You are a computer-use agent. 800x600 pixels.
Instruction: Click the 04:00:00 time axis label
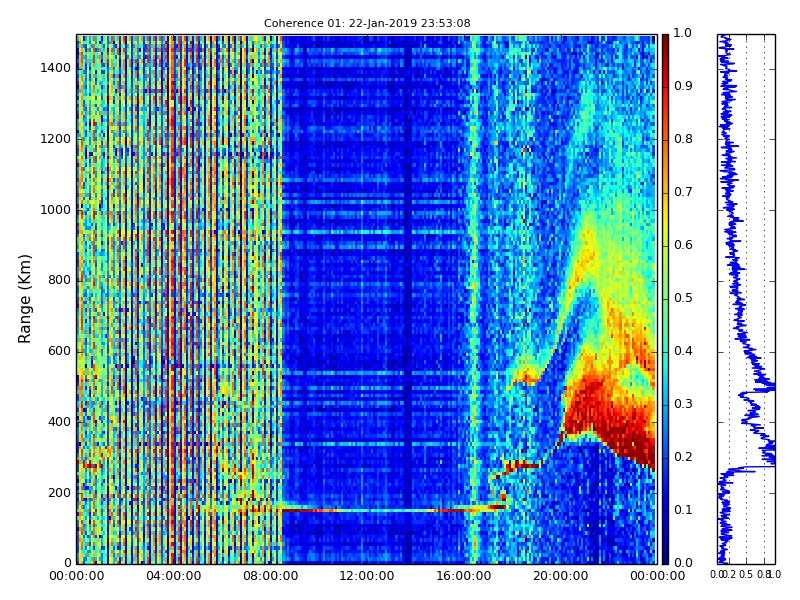coord(173,576)
